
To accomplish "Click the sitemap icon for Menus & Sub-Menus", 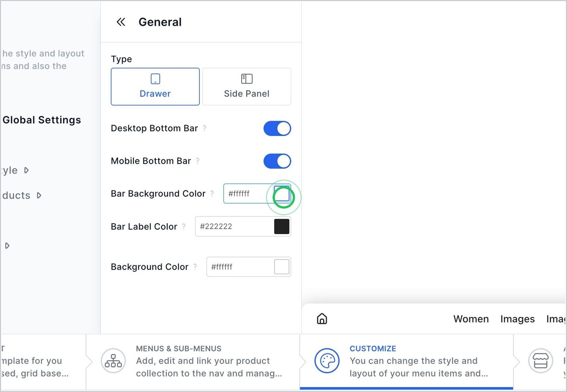I will (x=113, y=361).
